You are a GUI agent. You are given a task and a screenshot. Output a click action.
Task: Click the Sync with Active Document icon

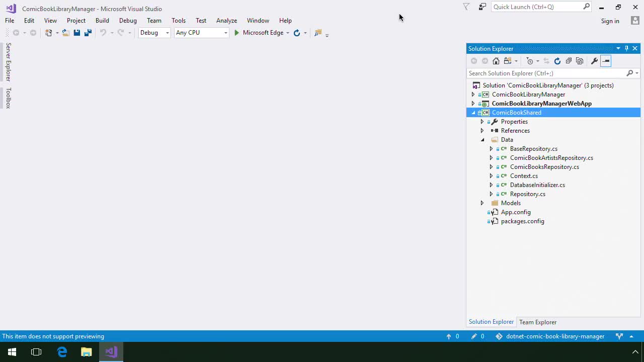pos(546,61)
